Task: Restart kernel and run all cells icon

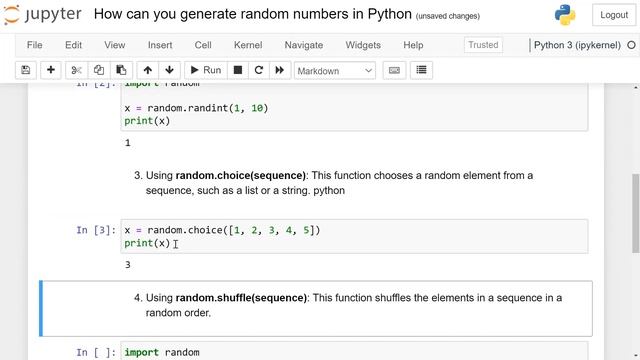Action: [280, 70]
